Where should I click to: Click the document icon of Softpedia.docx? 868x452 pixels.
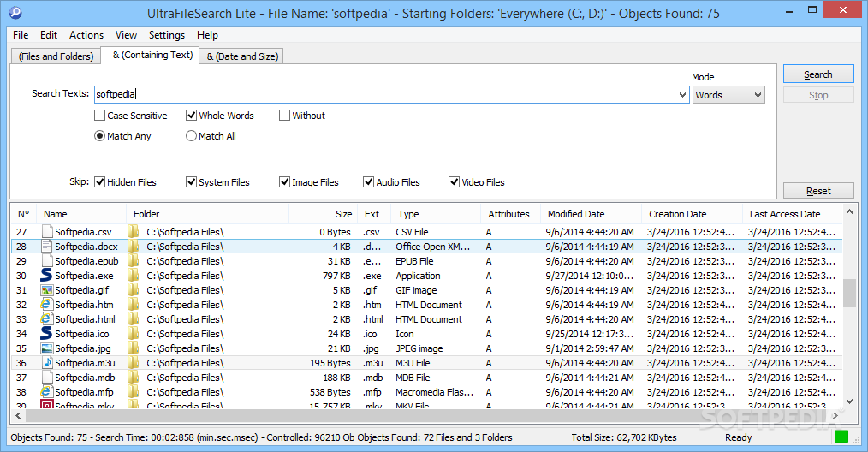(47, 246)
